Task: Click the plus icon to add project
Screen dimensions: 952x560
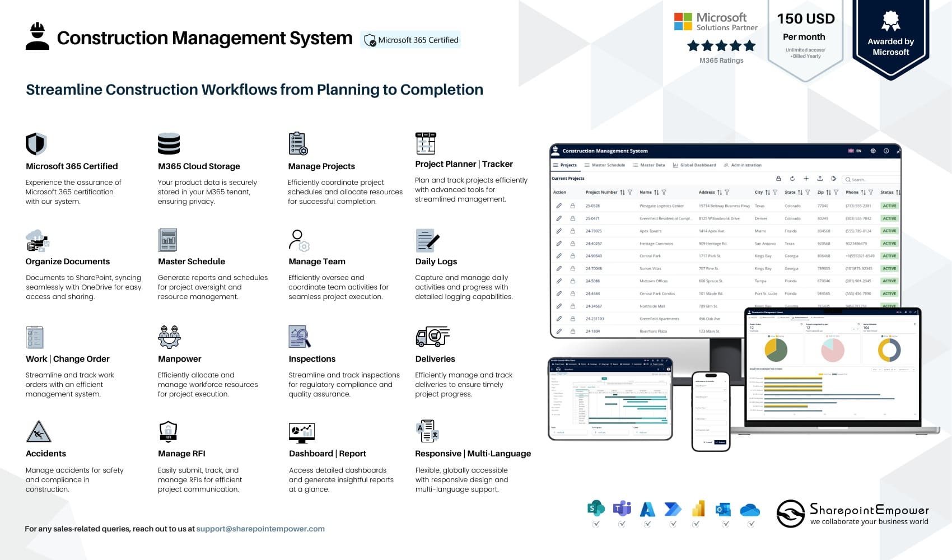Action: click(806, 179)
